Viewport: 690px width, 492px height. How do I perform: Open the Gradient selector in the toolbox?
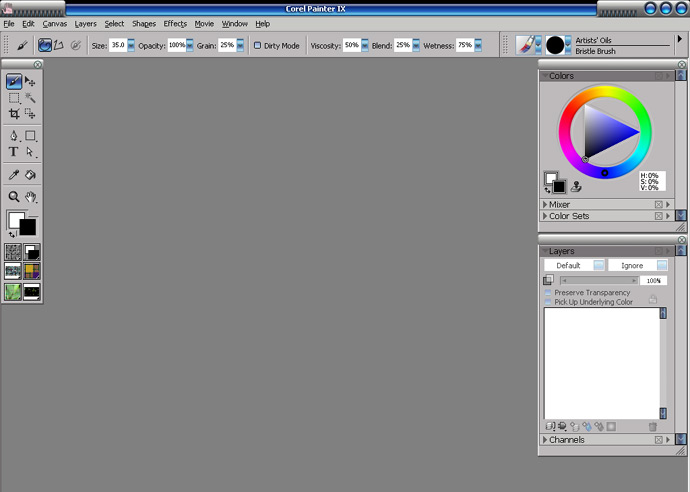[32, 252]
